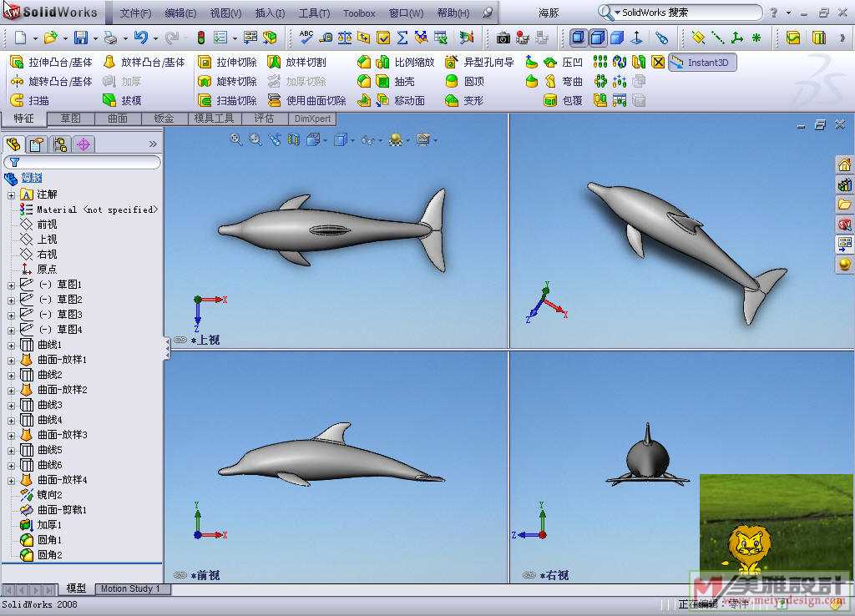Click the feature tree filter field
This screenshot has height=616, width=855.
pos(83,162)
